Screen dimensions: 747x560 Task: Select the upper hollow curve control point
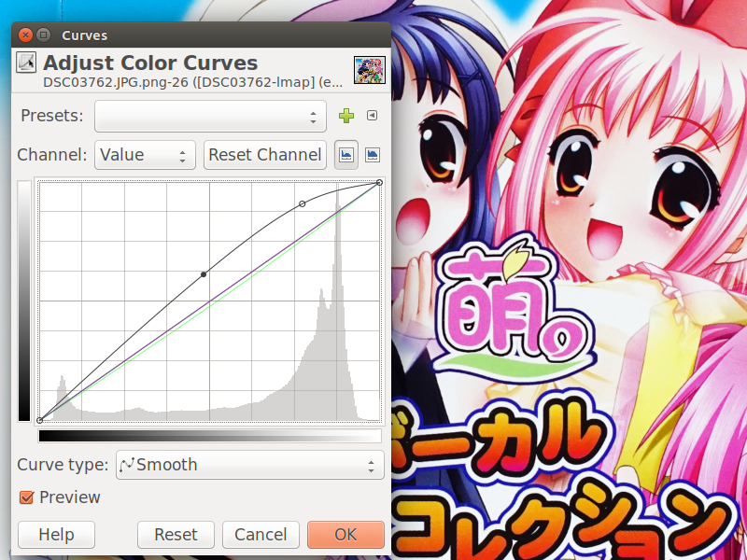coord(302,203)
